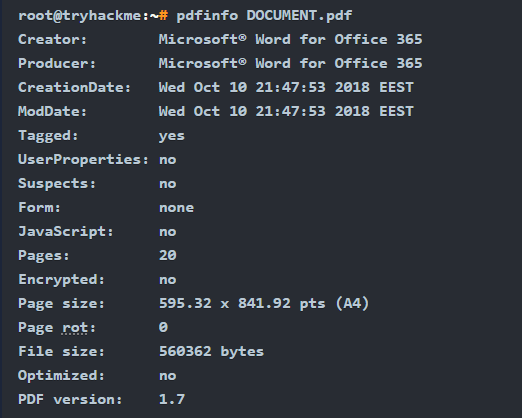Click the Page rot label
Screen dimensions: 522x418
(x=57, y=327)
